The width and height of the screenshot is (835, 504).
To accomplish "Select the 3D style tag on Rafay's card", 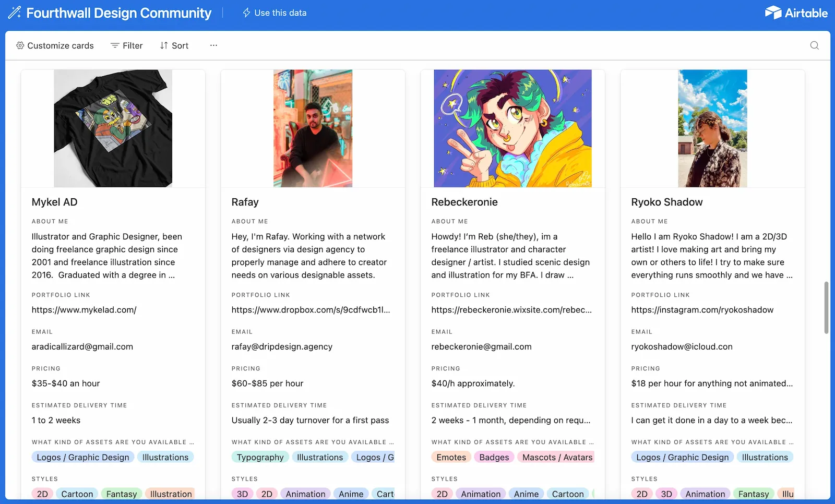I will (242, 494).
